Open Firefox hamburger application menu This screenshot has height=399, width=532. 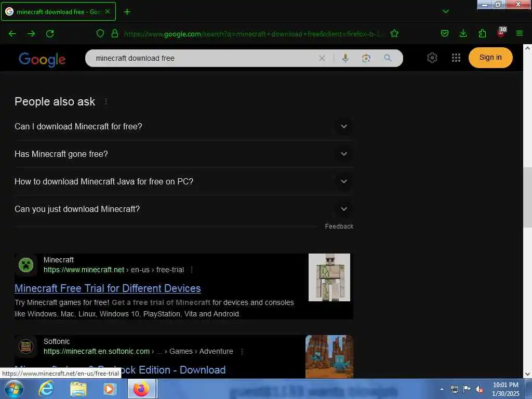[520, 34]
